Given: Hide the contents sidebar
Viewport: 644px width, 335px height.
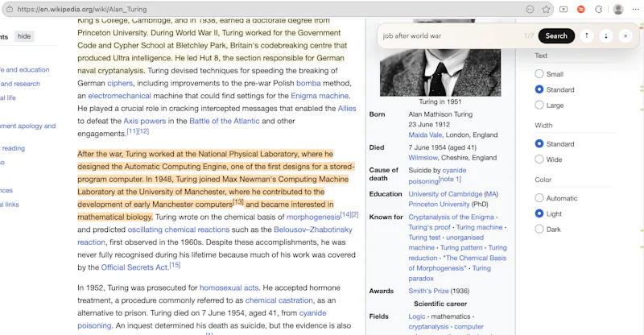Looking at the screenshot, I should coord(24,36).
